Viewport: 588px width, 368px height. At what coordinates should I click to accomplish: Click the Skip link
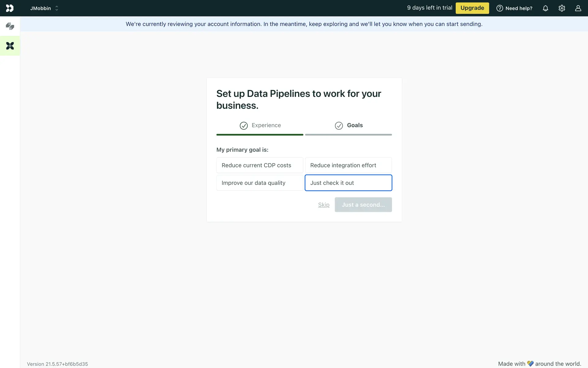click(323, 205)
